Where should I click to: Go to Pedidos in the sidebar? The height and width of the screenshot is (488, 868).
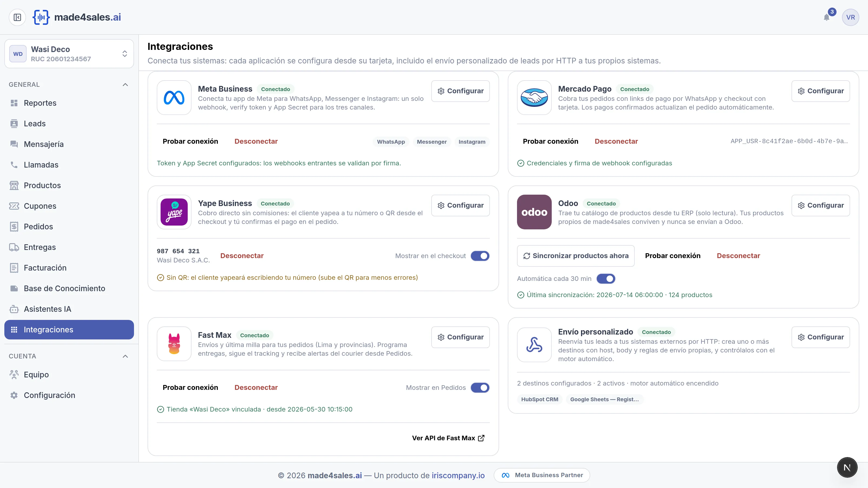(x=69, y=227)
